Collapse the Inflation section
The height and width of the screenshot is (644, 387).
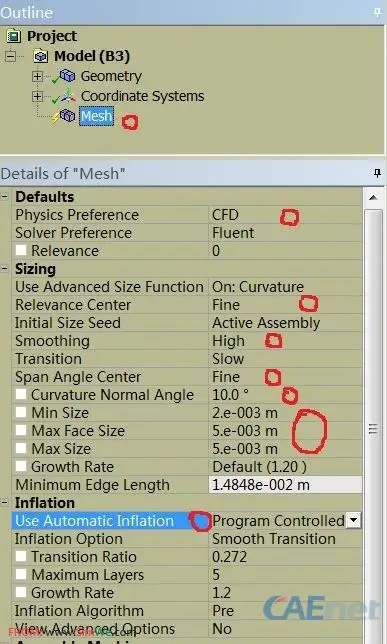(5, 503)
